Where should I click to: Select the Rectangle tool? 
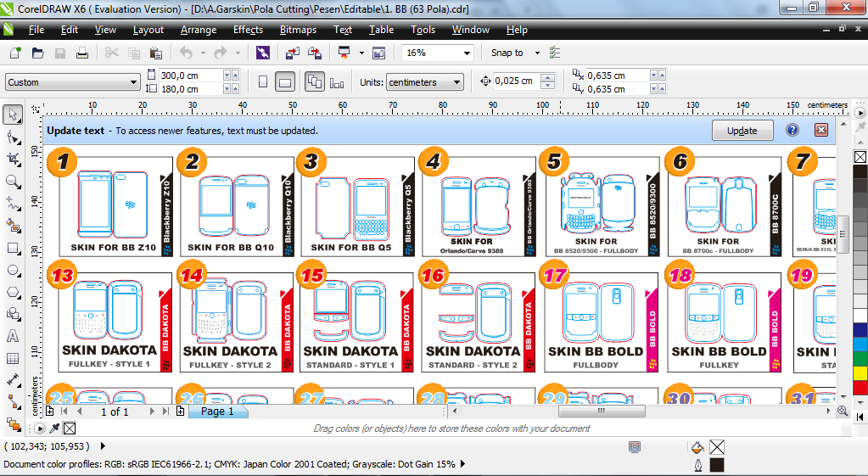click(x=13, y=248)
